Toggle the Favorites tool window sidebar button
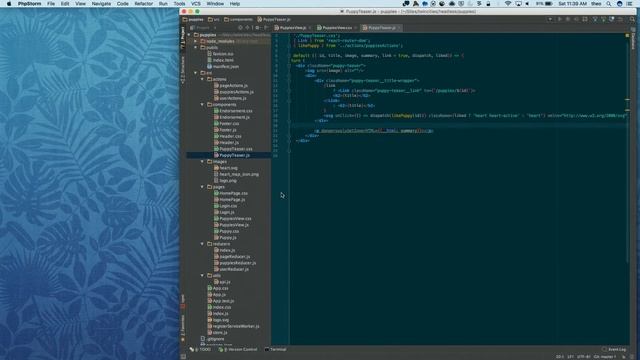The height and width of the screenshot is (360, 640). tap(183, 328)
